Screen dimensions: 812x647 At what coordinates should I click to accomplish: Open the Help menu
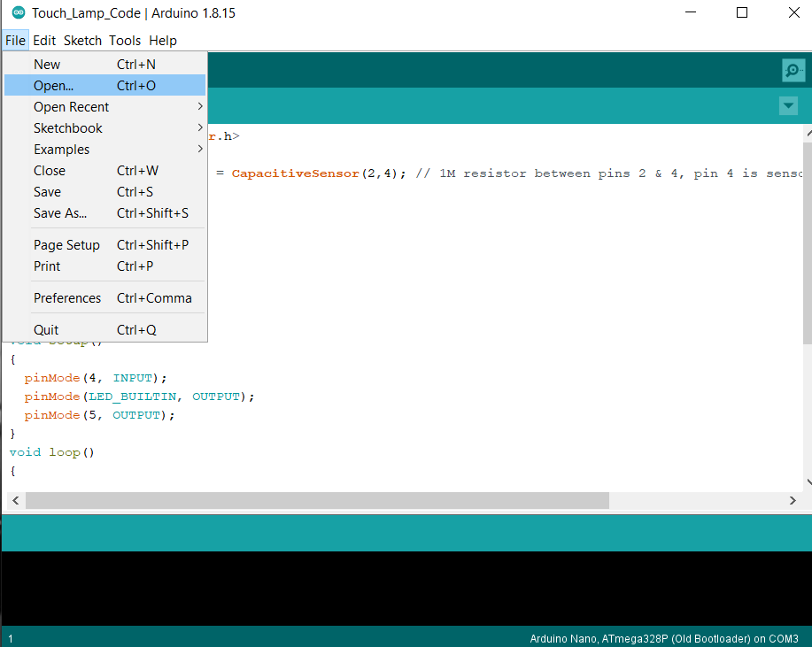click(163, 40)
